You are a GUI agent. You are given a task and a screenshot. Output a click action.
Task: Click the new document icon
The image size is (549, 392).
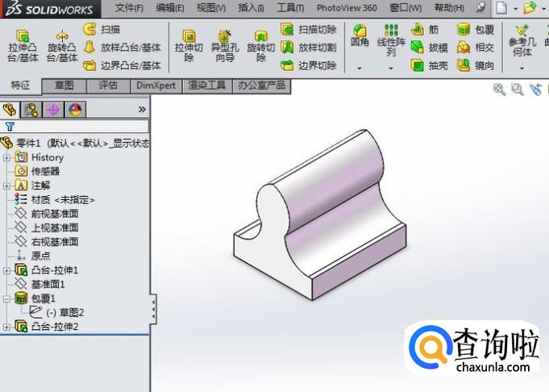pyautogui.click(x=501, y=8)
